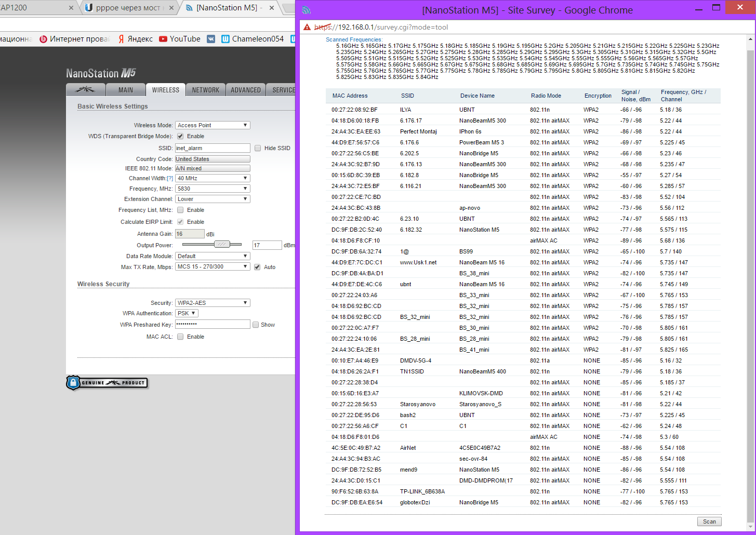Open the Extension Channel dropdown
Image resolution: width=756 pixels, height=535 pixels.
click(213, 199)
